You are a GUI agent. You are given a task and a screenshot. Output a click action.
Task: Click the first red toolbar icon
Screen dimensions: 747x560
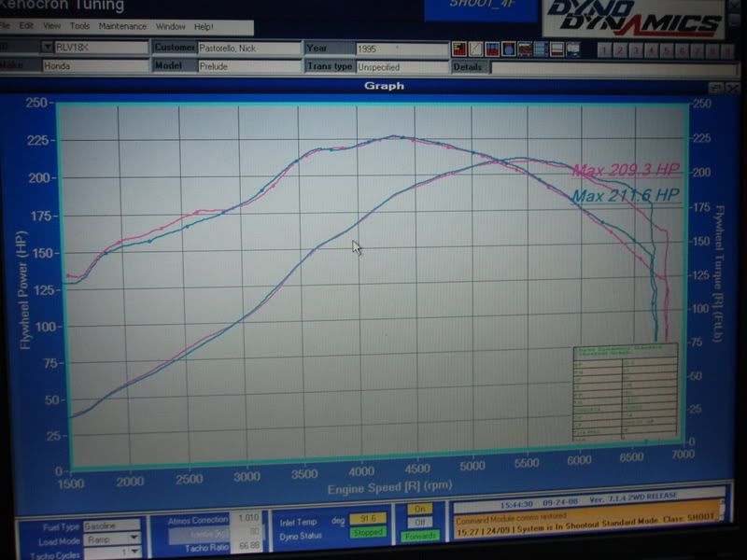click(458, 49)
